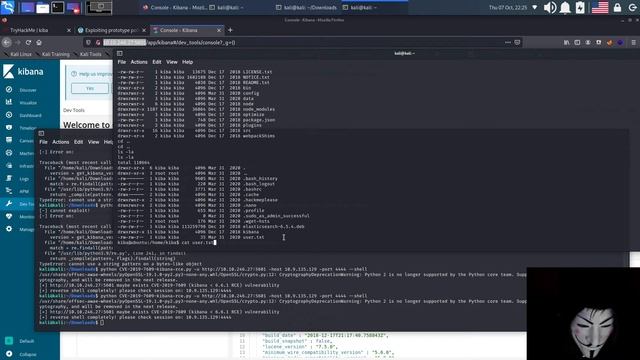Launch the file manager from the top panel
Image resolution: width=640 pixels, height=360 pixels.
coord(42,7)
